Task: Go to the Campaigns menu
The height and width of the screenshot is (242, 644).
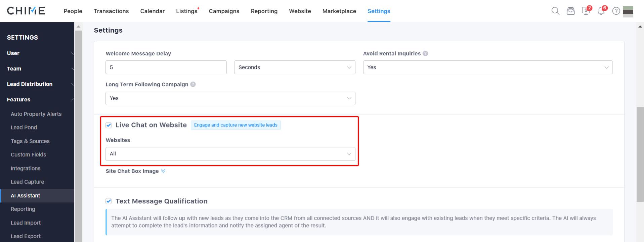Action: coord(224,11)
